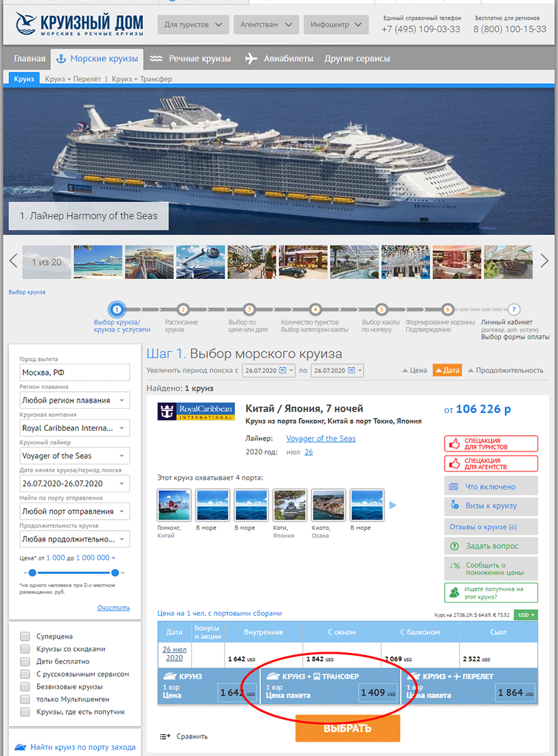
Task: Open the Для туристов dropdown
Action: [193, 25]
